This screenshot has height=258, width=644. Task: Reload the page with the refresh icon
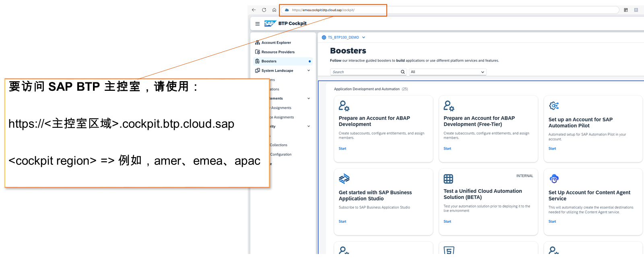coord(264,10)
